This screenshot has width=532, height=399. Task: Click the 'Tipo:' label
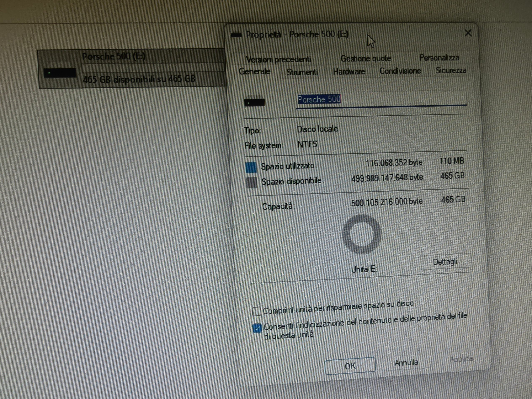pos(252,131)
